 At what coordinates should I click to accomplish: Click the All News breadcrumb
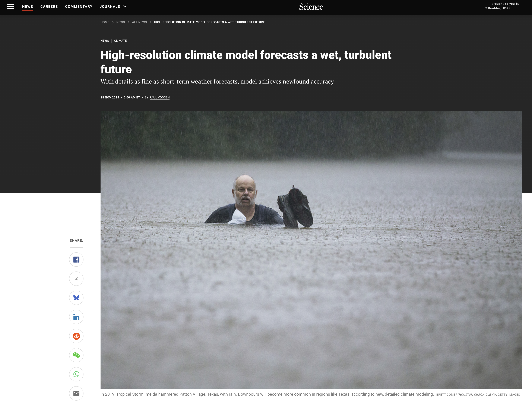[x=139, y=22]
